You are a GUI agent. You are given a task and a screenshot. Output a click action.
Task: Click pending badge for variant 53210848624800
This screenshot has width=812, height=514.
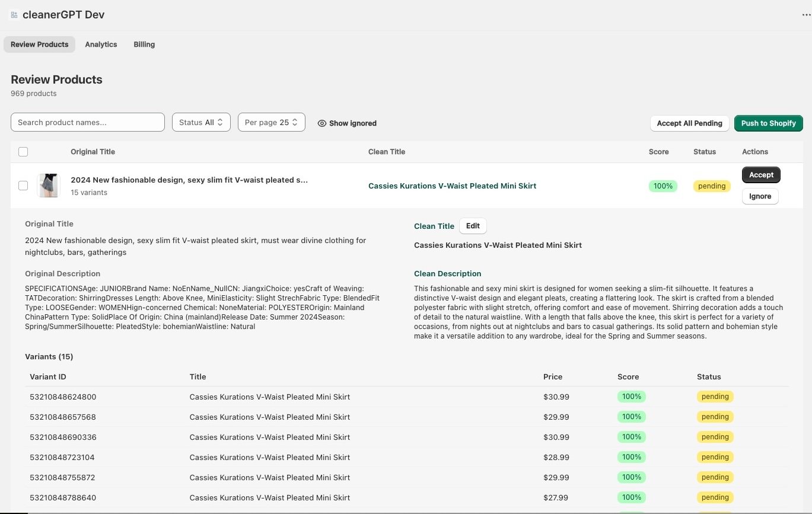pyautogui.click(x=715, y=397)
